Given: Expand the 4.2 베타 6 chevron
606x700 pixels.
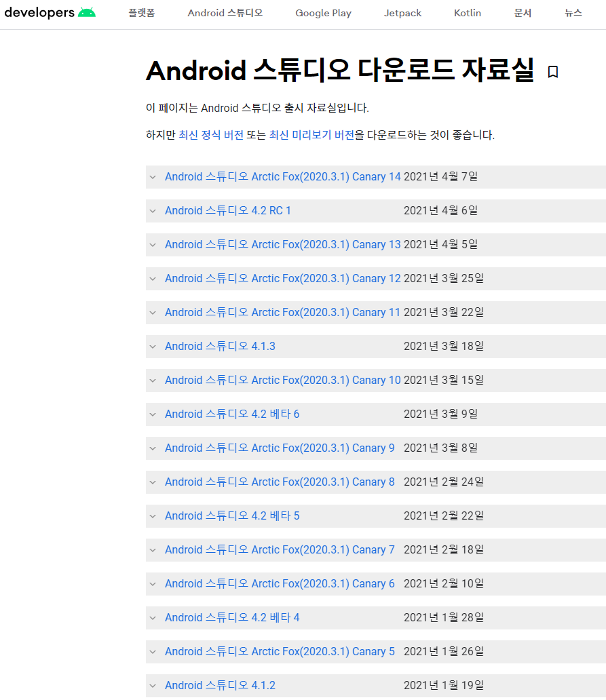Looking at the screenshot, I should click(x=153, y=414).
